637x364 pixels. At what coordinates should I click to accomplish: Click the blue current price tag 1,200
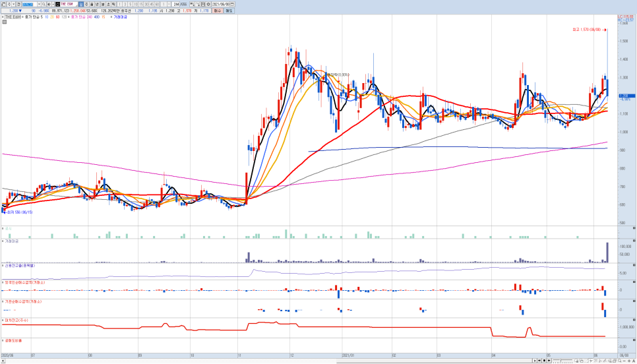click(x=626, y=96)
